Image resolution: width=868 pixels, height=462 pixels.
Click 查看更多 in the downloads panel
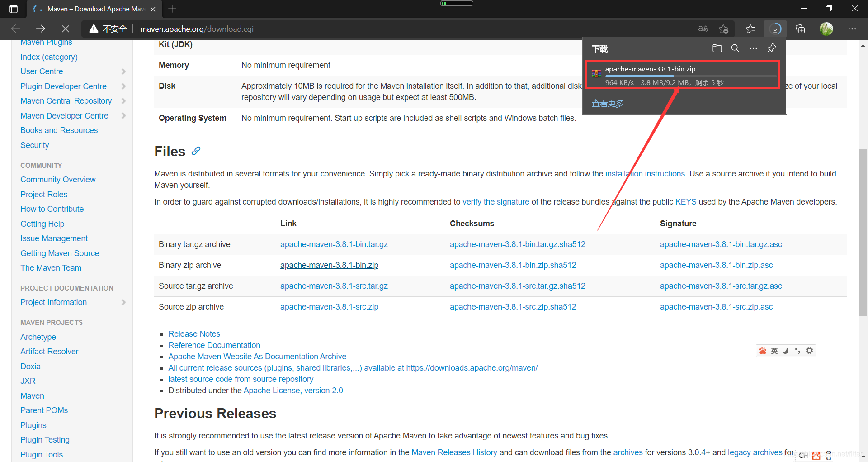click(x=608, y=103)
